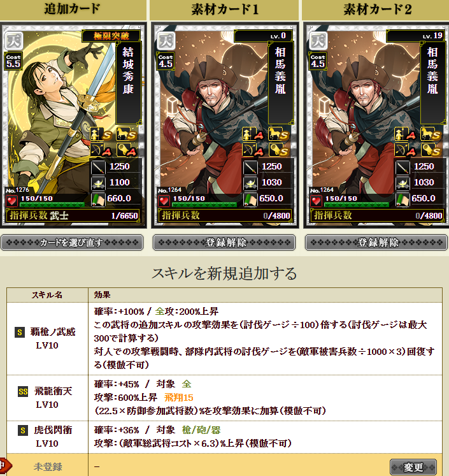Click 登録解除 under 素材カード1
449x476 pixels.
(x=224, y=243)
